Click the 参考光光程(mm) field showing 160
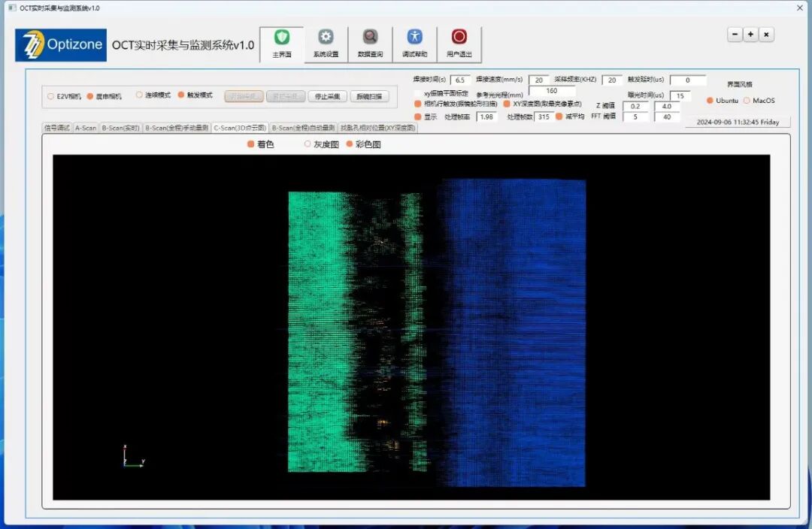 tap(551, 91)
